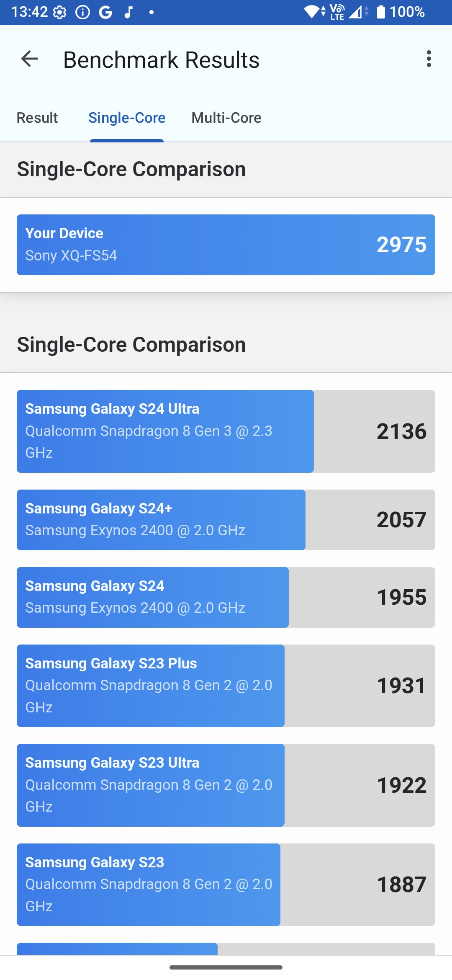Viewport: 452px width, 980px height.
Task: Open the three-dot overflow menu
Action: click(x=429, y=59)
